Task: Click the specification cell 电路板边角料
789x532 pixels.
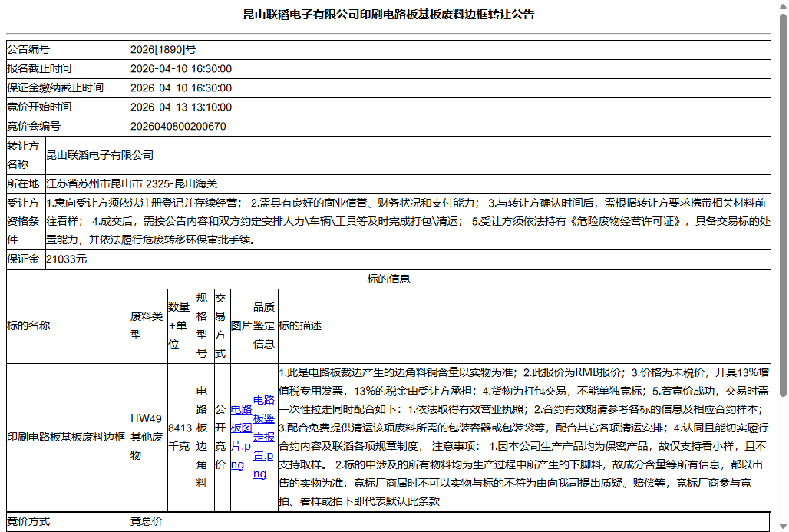Action: point(205,437)
